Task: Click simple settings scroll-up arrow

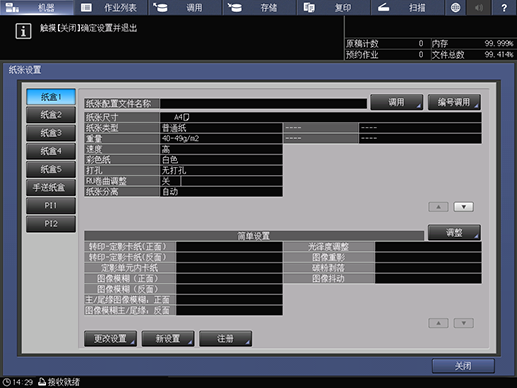Action: [438, 323]
